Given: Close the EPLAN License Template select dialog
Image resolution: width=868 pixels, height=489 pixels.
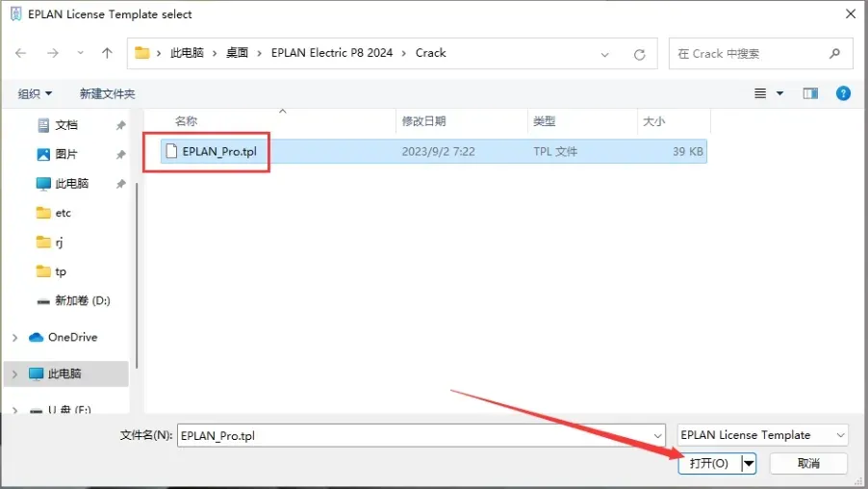Looking at the screenshot, I should 851,13.
